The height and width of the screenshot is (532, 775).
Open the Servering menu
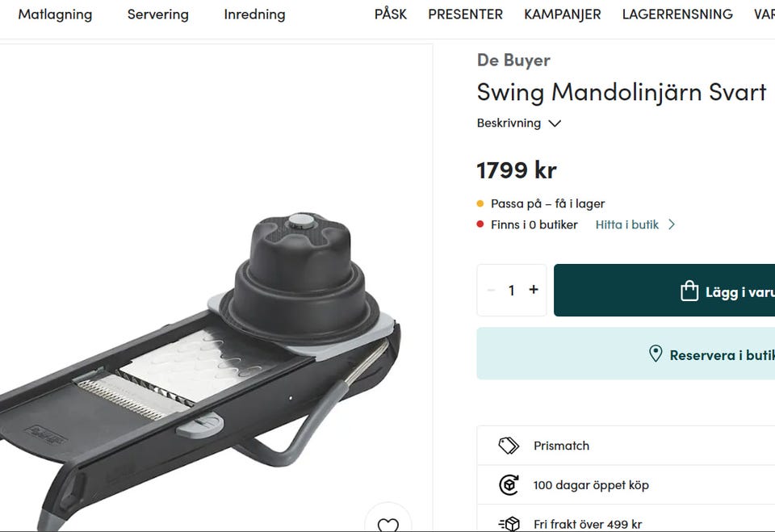pyautogui.click(x=158, y=15)
